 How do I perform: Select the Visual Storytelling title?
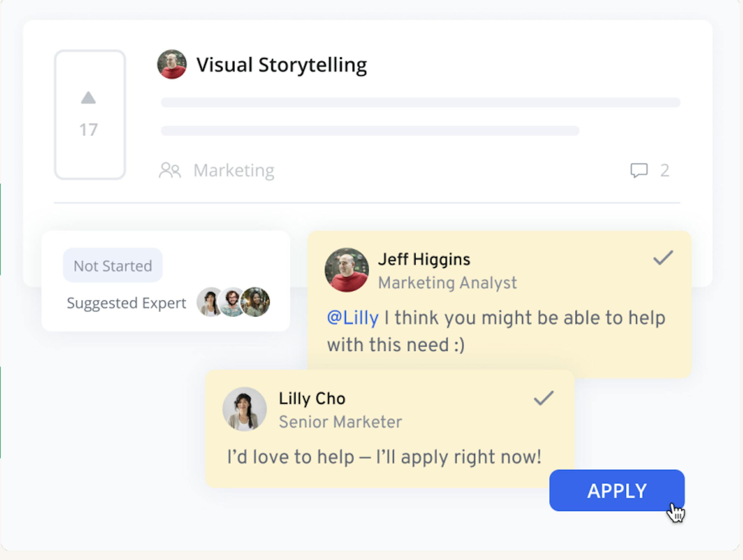tap(281, 64)
